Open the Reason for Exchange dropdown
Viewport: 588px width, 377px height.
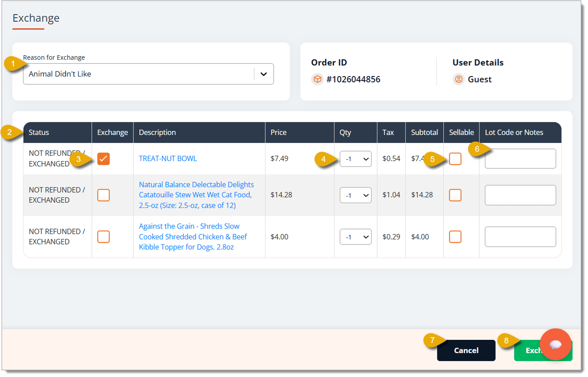pos(148,74)
